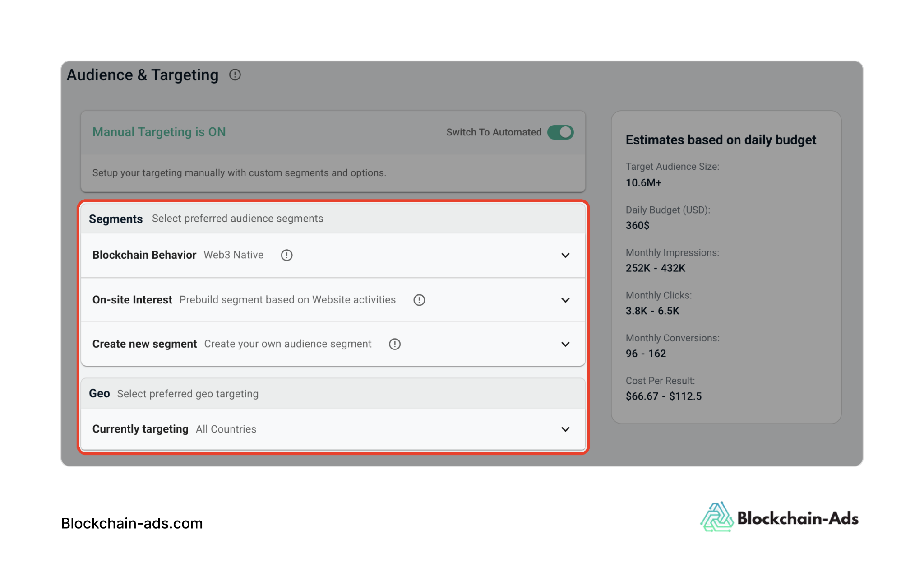Click info icon in Create new segment row
924x582 pixels.
tap(395, 344)
